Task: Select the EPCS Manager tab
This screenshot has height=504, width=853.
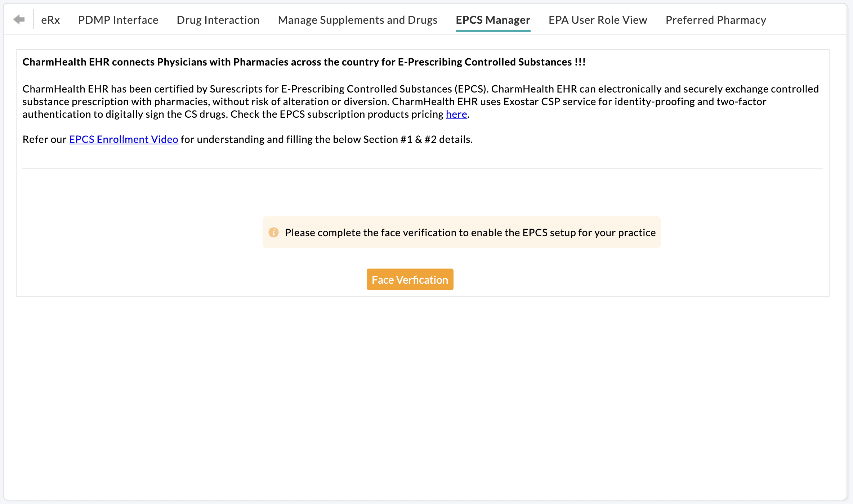Action: (493, 20)
